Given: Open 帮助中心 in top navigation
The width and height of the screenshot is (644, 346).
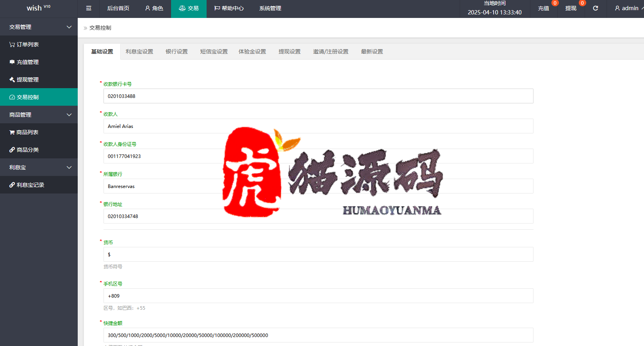Looking at the screenshot, I should pos(229,8).
